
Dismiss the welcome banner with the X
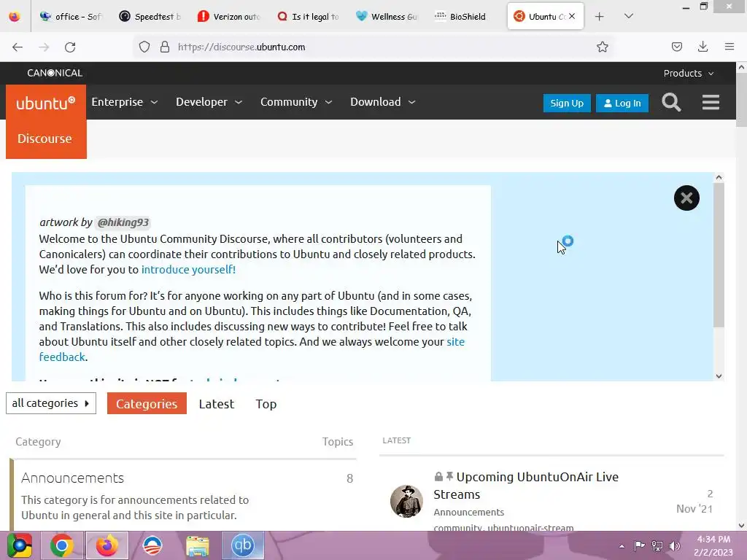click(x=686, y=198)
